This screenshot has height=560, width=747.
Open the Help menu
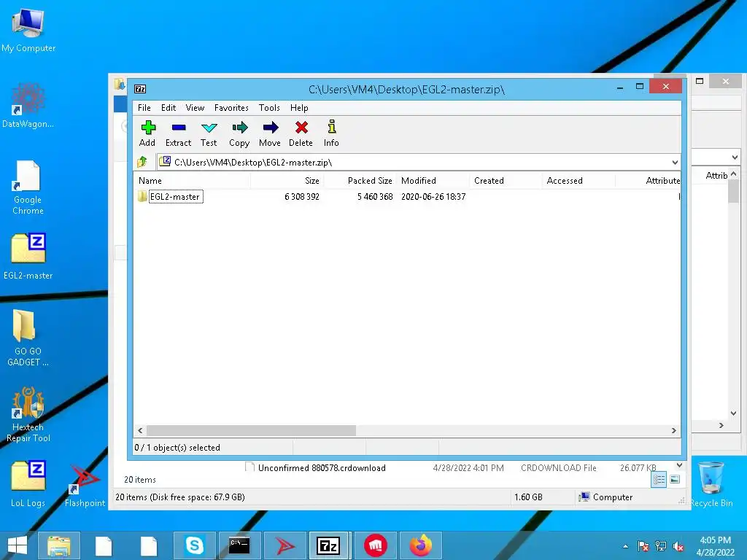click(299, 108)
